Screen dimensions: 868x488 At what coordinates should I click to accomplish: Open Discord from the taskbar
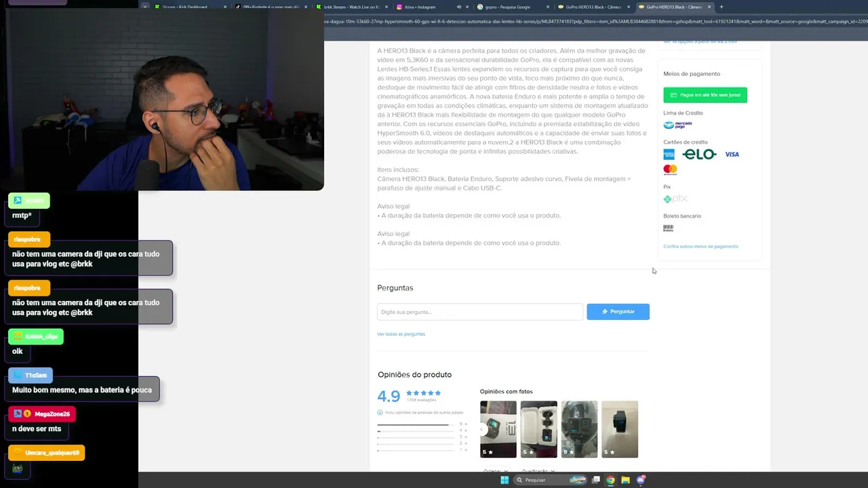[641, 480]
